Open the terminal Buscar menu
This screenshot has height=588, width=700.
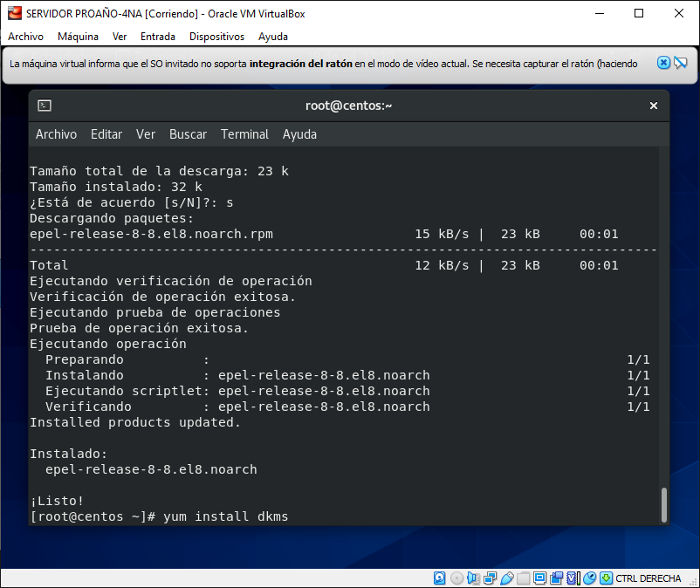point(188,134)
